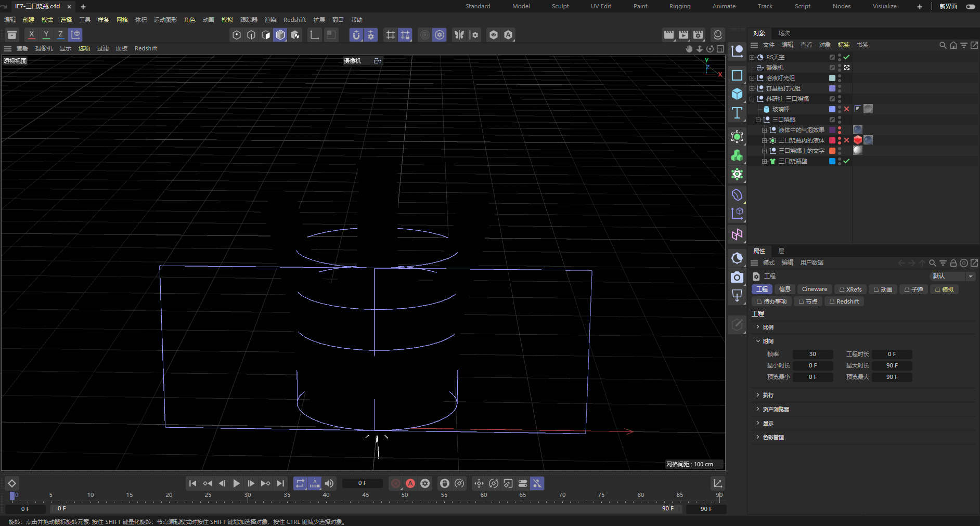980x526 pixels.
Task: Toggle the sound speaker button
Action: pos(329,483)
